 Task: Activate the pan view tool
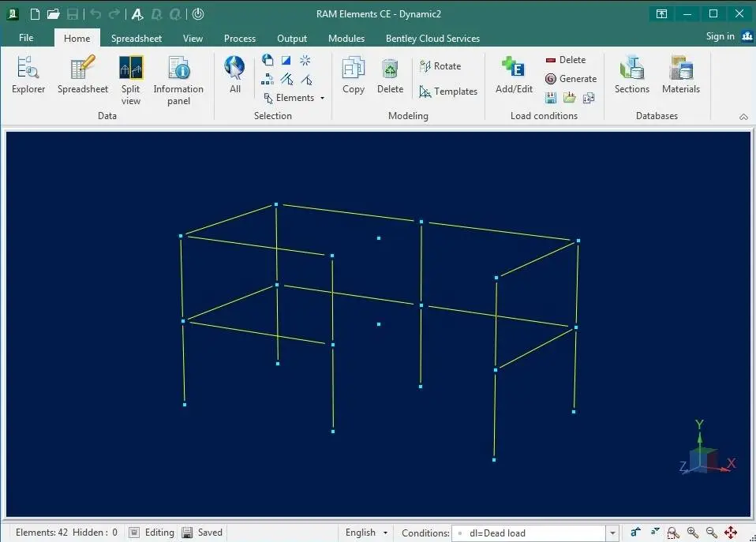(x=731, y=533)
